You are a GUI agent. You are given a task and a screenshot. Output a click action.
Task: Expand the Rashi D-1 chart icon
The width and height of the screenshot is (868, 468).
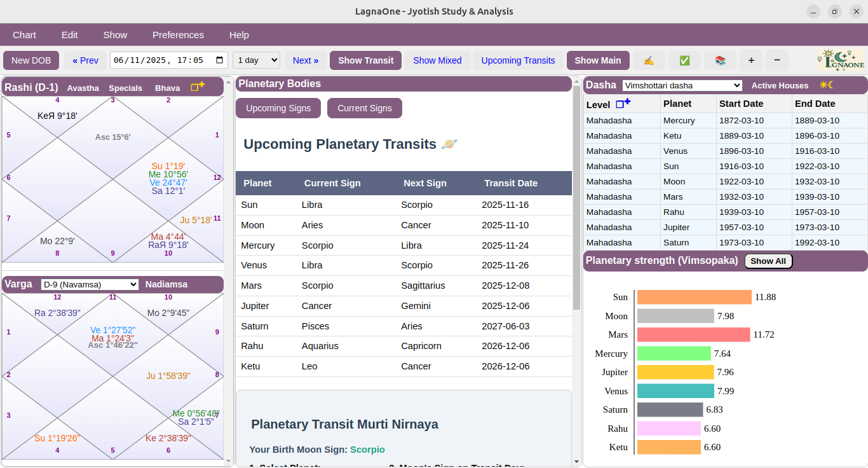pos(198,86)
